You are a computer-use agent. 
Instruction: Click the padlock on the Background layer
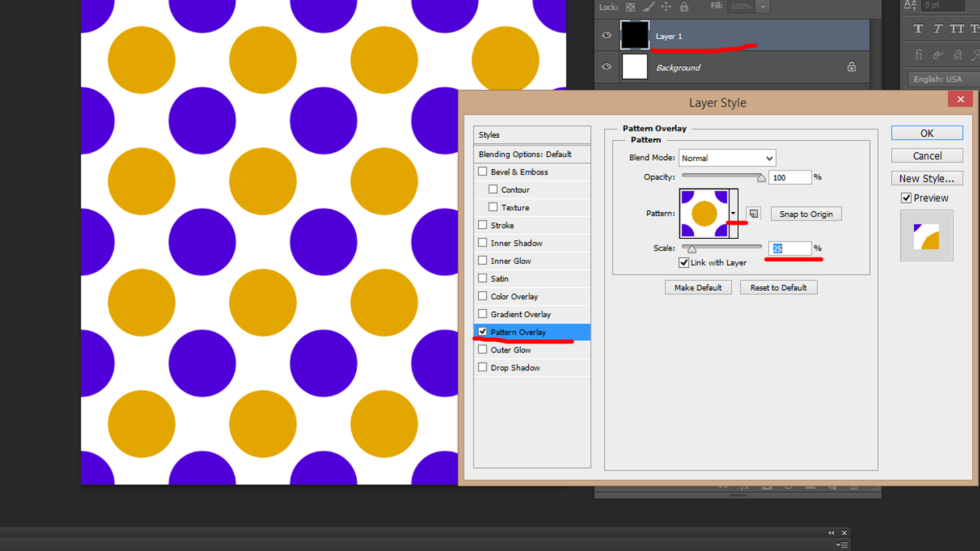(851, 66)
